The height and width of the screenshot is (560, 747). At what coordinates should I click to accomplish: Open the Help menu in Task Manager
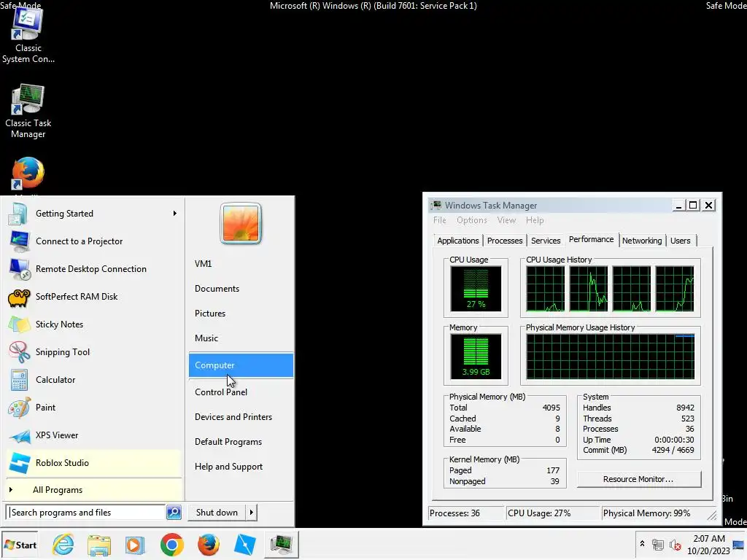click(535, 220)
